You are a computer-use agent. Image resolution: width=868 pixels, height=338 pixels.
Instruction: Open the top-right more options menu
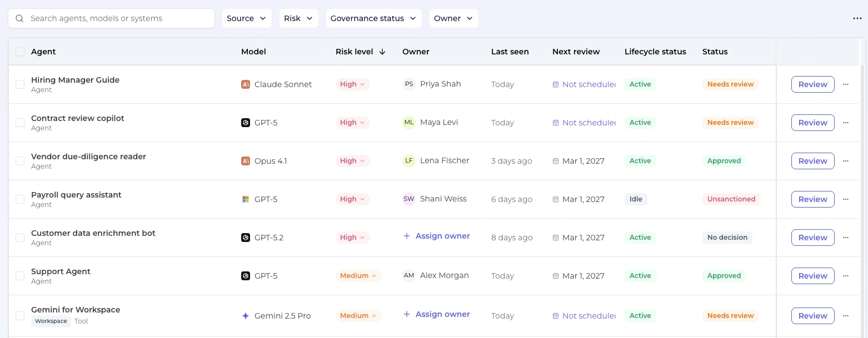(857, 18)
